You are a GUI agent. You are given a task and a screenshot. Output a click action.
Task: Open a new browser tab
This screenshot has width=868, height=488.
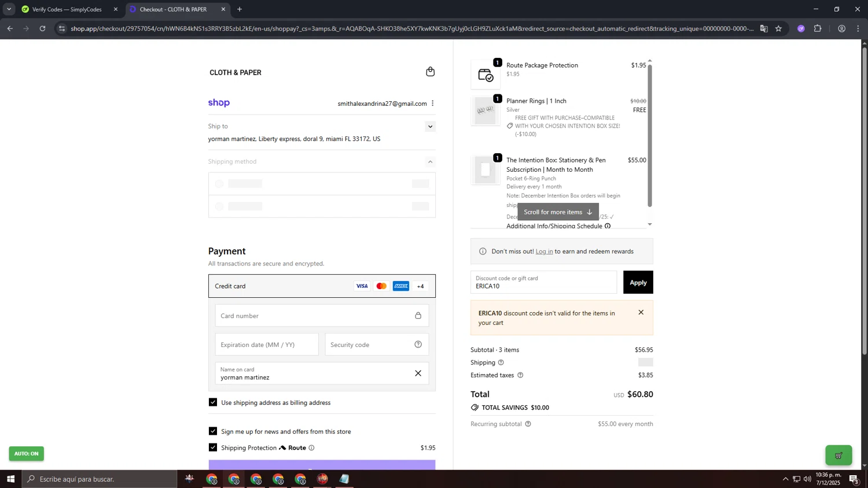[240, 9]
